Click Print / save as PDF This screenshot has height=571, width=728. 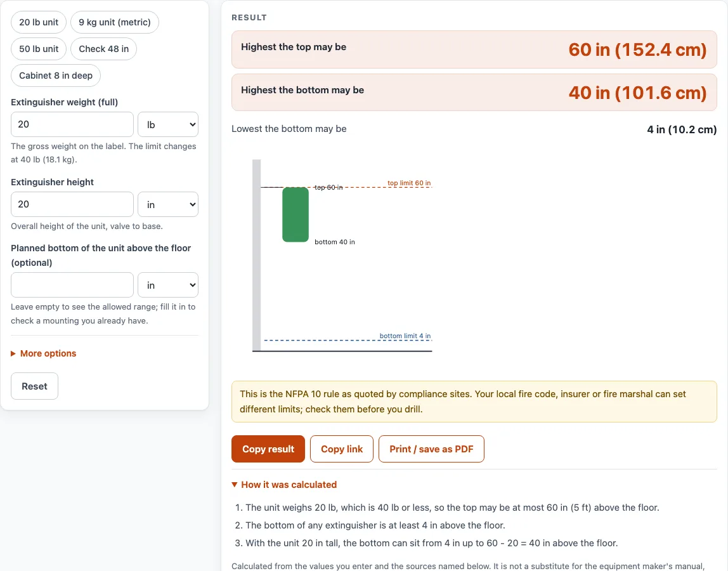coord(431,449)
